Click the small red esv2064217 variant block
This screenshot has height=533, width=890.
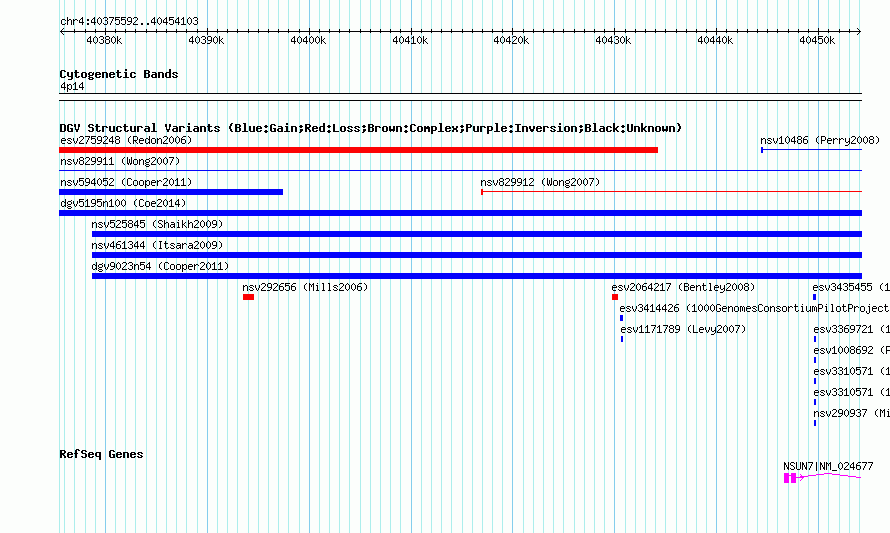click(615, 297)
